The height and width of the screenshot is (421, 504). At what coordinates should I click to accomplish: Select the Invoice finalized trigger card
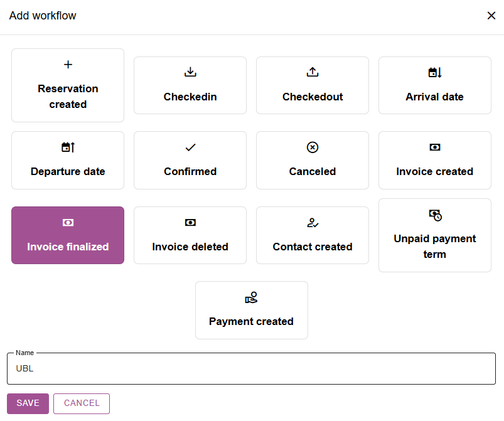(x=68, y=235)
